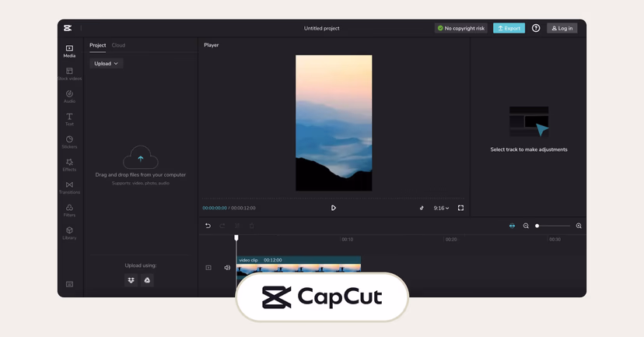Upload using the Dropbox icon
The width and height of the screenshot is (644, 337).
click(131, 280)
